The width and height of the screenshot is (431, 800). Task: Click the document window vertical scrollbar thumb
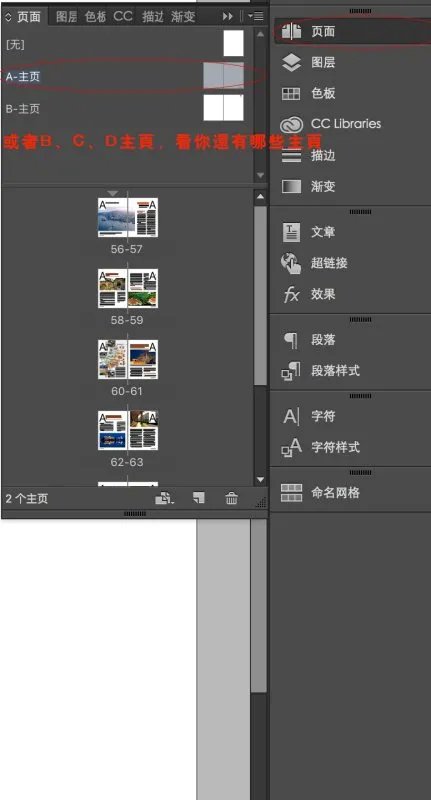click(259, 606)
